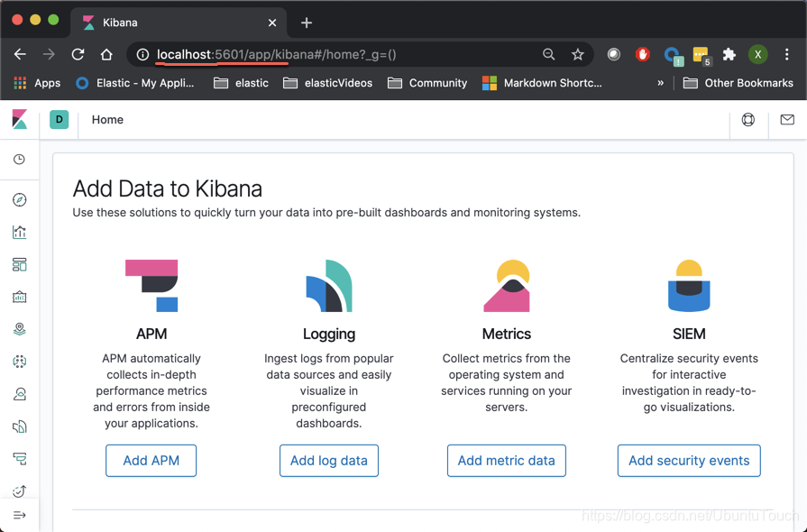
Task: Click the browser home icon
Action: coord(106,54)
